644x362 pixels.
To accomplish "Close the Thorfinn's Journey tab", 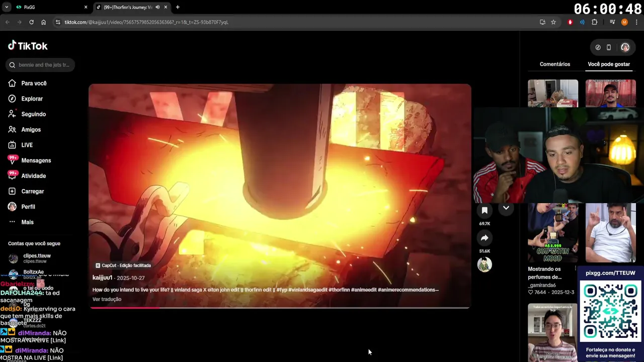I will click(166, 7).
